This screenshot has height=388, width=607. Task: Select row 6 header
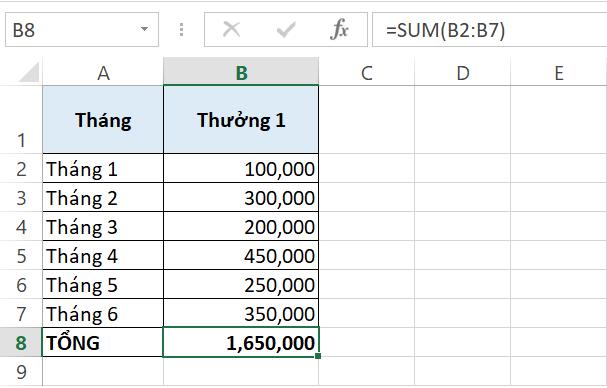click(x=21, y=285)
